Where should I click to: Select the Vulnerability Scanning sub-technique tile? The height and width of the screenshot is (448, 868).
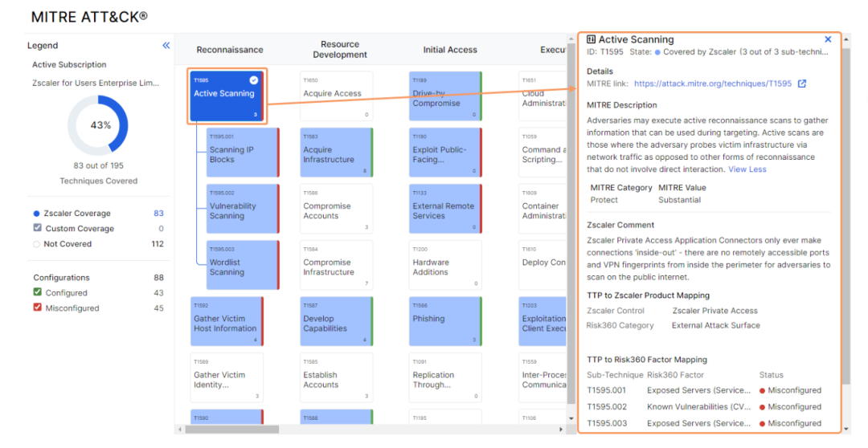click(241, 209)
